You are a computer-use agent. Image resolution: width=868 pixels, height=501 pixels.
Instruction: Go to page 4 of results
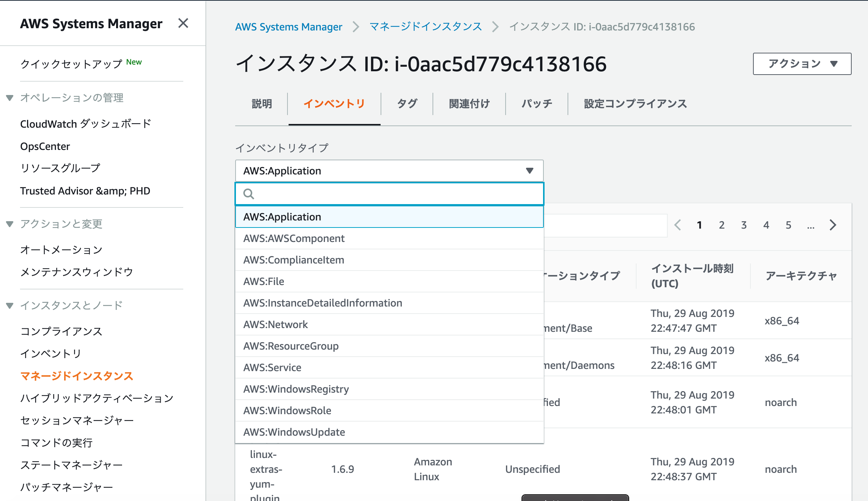click(x=766, y=225)
